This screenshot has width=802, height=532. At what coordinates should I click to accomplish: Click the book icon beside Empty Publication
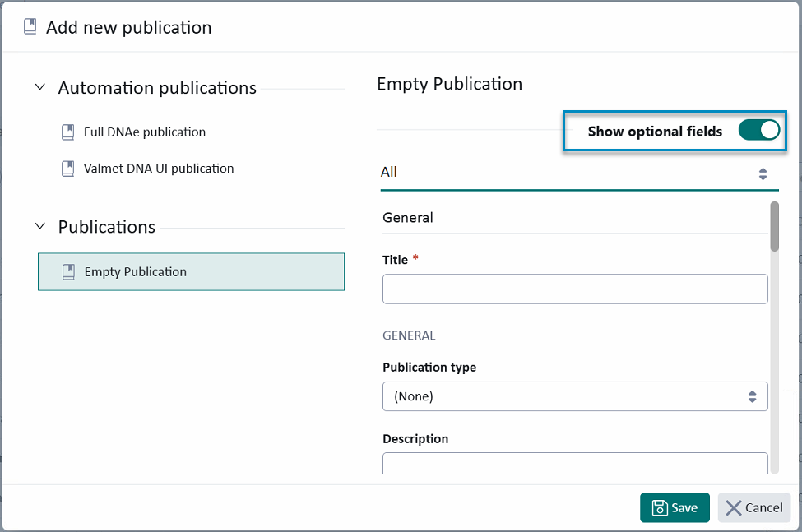coord(67,271)
